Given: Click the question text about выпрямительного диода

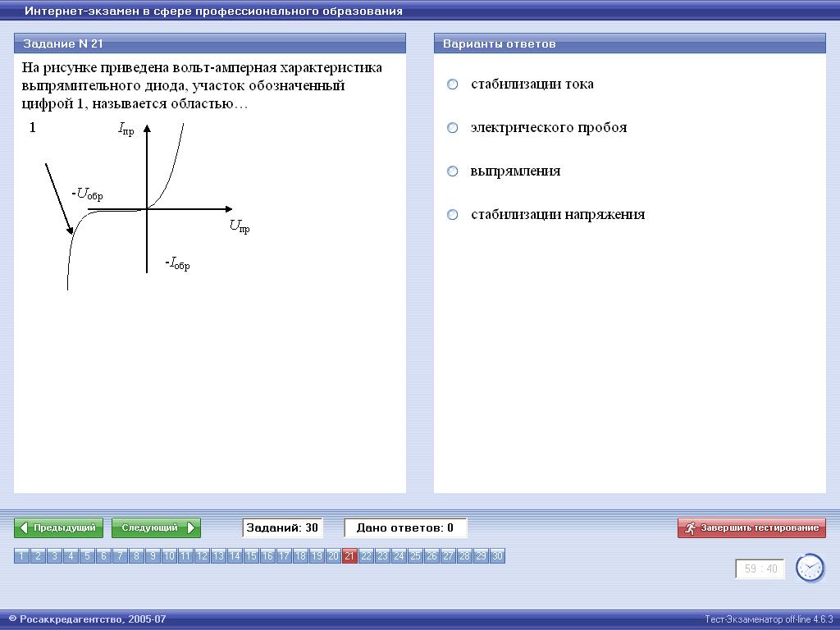Looking at the screenshot, I should pos(202,85).
